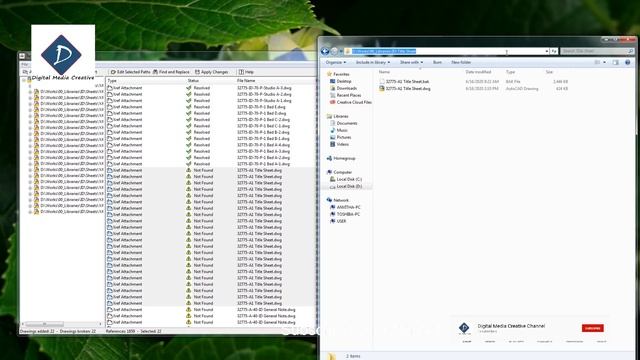Select the A1 Title Sheet.bak file

pos(407,82)
